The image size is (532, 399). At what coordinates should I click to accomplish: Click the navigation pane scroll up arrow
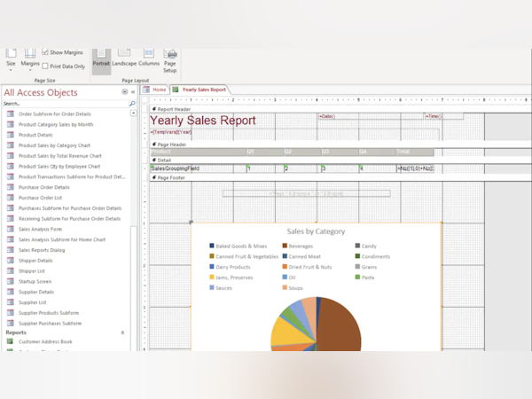tap(134, 113)
